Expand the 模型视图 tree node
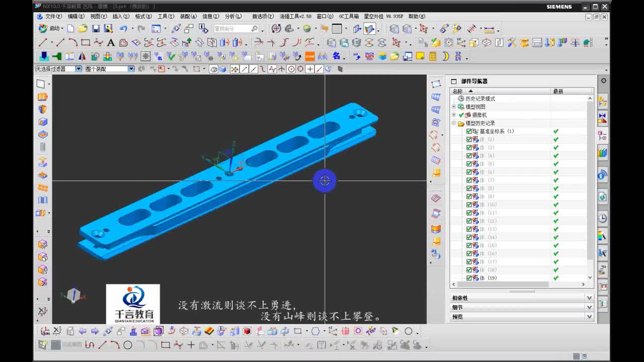This screenshot has height=362, width=644. pos(454,107)
